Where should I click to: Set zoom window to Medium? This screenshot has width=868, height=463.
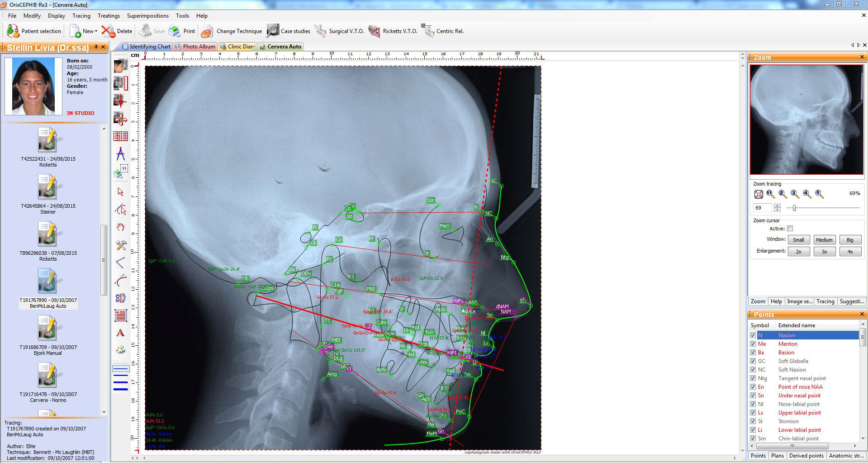pyautogui.click(x=824, y=240)
